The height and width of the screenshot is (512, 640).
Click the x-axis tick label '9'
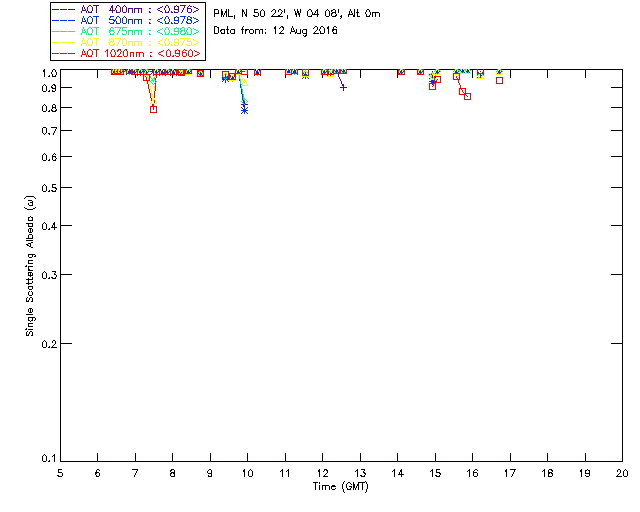click(210, 473)
